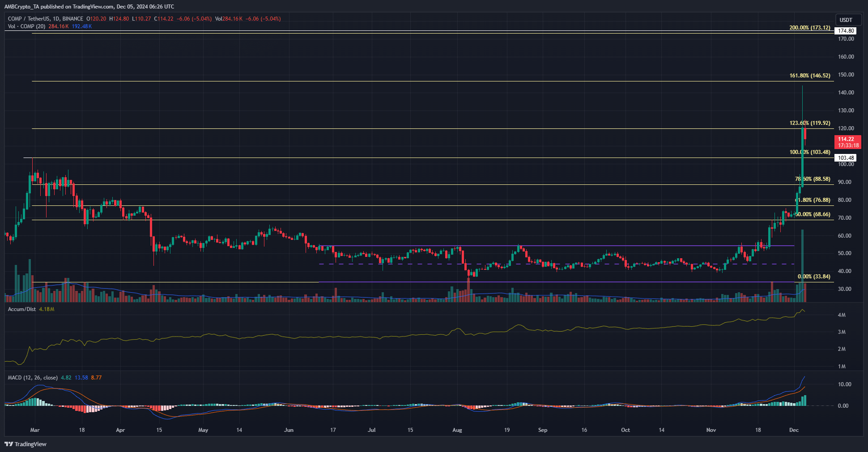The height and width of the screenshot is (452, 868).
Task: Click the 4.82 MACD histogram value
Action: [x=66, y=378]
